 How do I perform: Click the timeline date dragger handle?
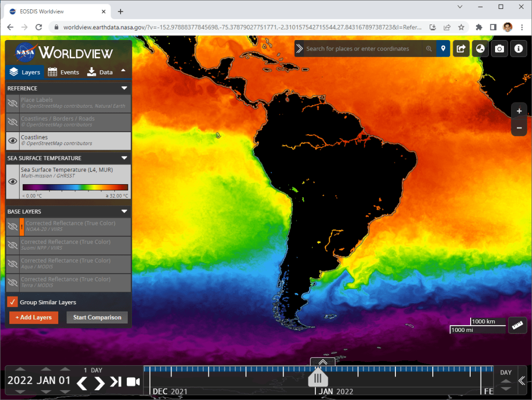(318, 378)
